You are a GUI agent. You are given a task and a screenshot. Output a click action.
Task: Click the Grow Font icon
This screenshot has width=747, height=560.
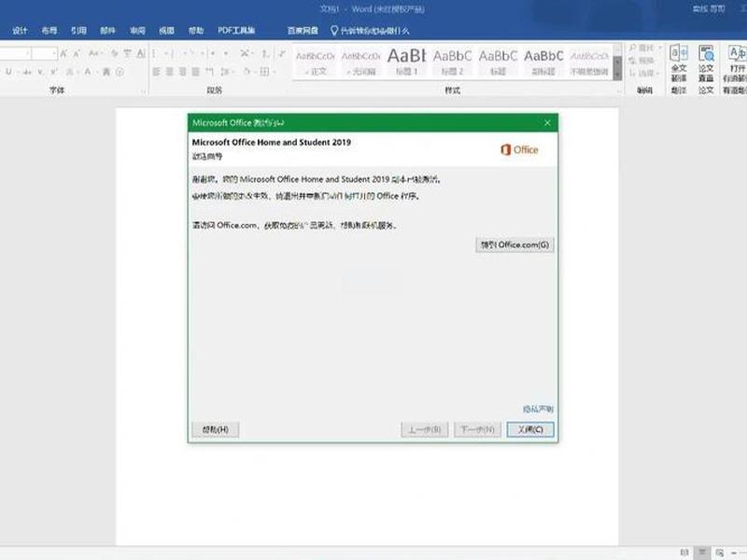(63, 53)
